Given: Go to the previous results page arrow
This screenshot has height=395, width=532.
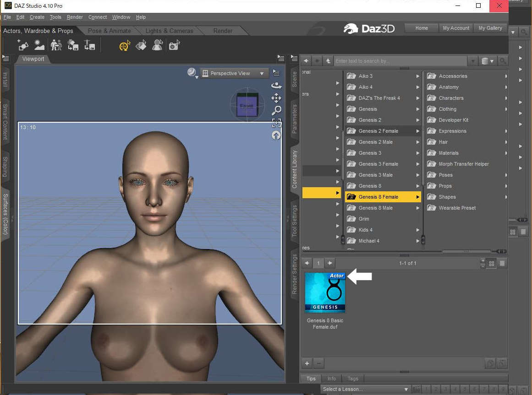Looking at the screenshot, I should pyautogui.click(x=307, y=263).
